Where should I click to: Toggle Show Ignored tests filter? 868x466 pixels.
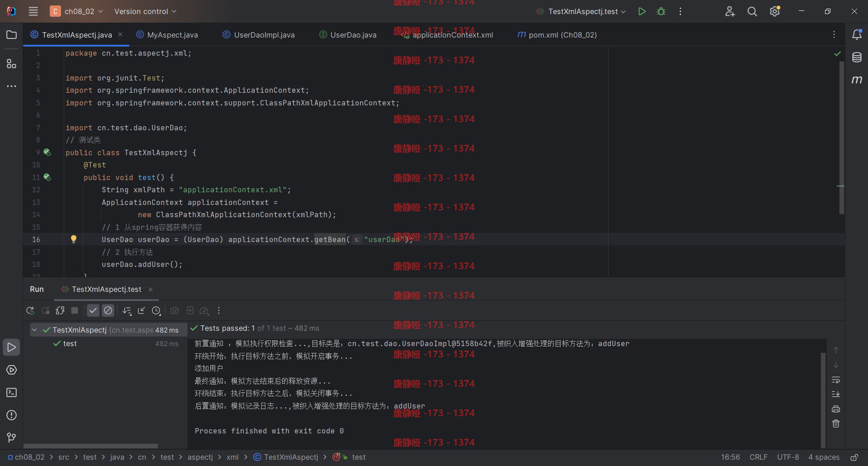pyautogui.click(x=108, y=311)
